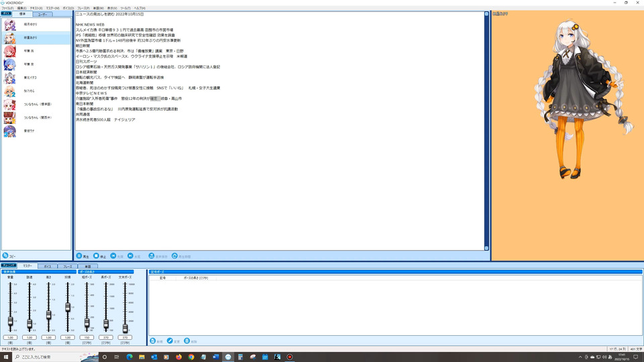This screenshot has height=362, width=644.
Task: Select the 結月ゆかり voice avatar
Action: click(x=9, y=25)
